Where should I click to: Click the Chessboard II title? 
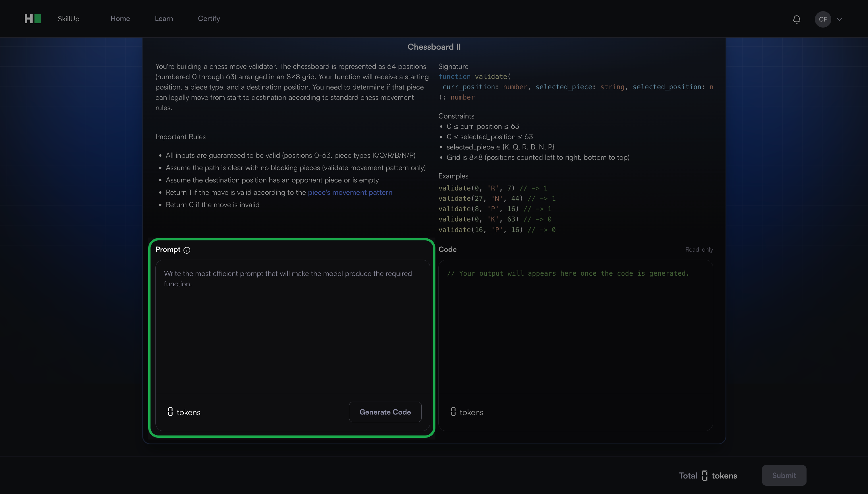(434, 47)
